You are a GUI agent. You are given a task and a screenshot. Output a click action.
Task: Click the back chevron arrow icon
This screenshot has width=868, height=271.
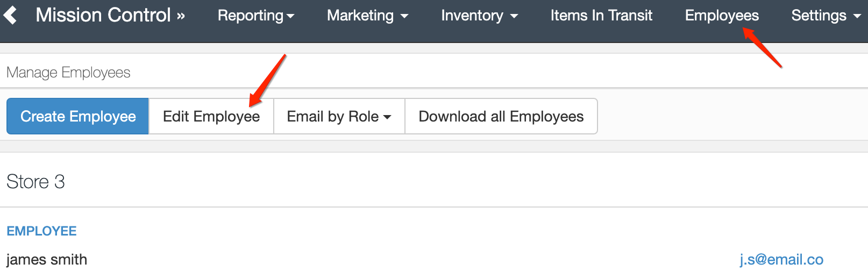(10, 15)
